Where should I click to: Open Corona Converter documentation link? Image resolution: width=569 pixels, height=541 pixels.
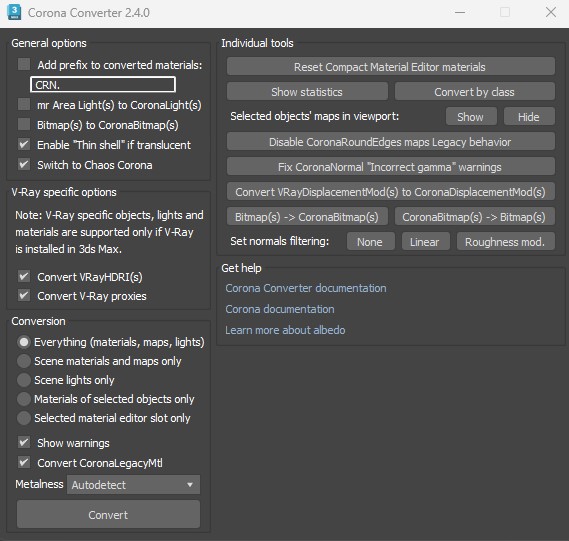[x=306, y=288]
